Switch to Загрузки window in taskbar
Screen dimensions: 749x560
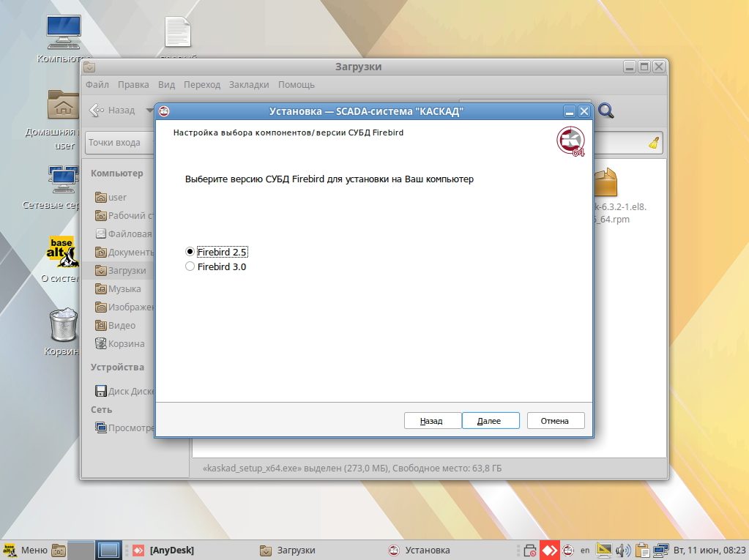(288, 550)
